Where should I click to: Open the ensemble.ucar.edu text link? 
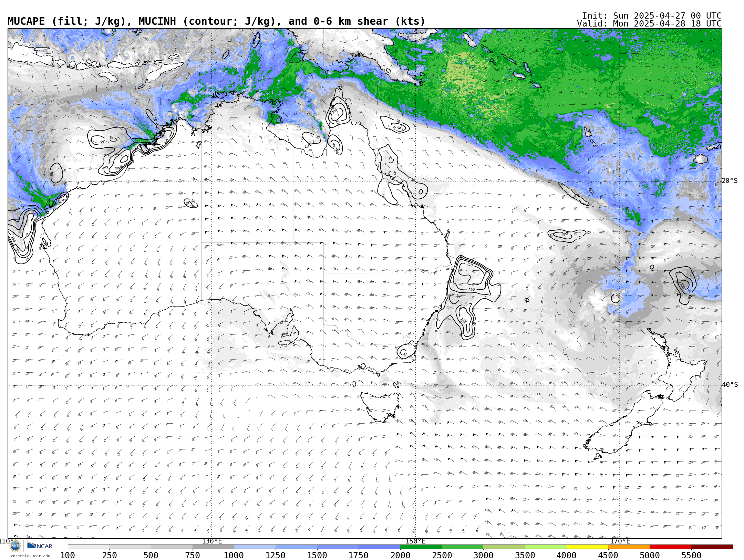tap(30, 556)
